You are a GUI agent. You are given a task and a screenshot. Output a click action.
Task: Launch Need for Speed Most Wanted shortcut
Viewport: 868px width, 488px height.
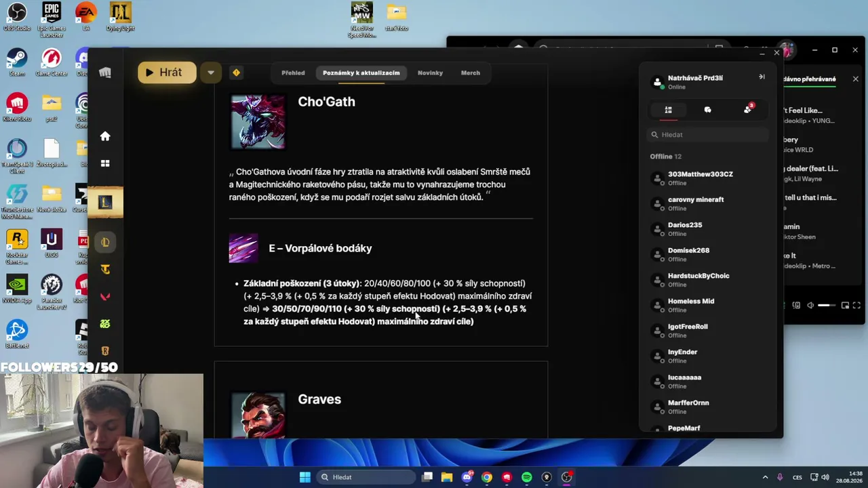tap(362, 20)
